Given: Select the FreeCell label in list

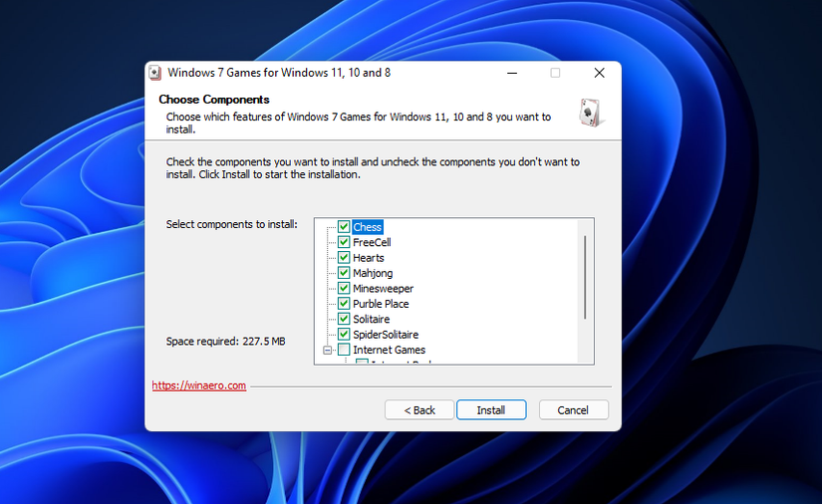Looking at the screenshot, I should click(372, 242).
